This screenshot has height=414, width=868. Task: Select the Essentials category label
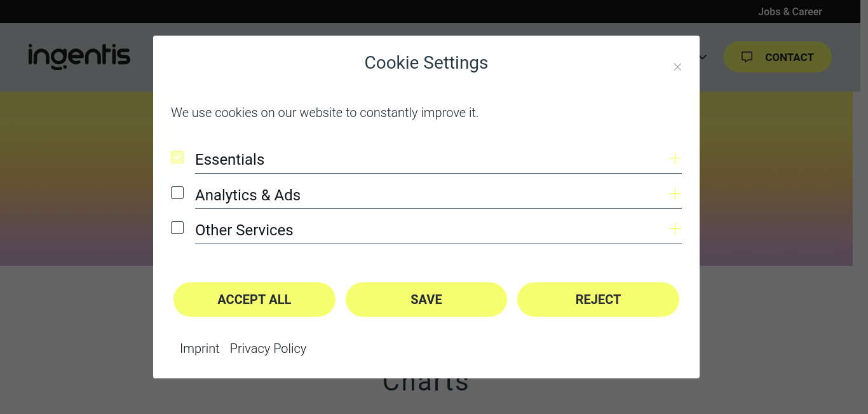[229, 160]
